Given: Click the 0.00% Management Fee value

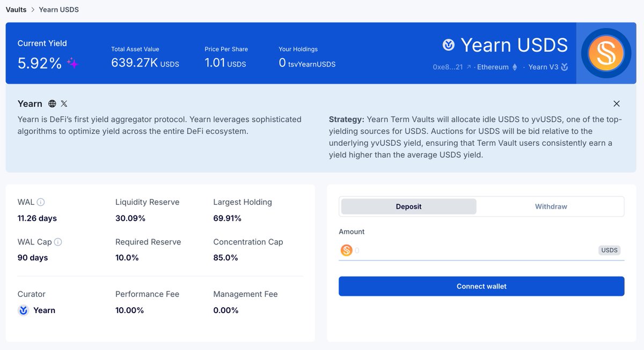Looking at the screenshot, I should 226,310.
